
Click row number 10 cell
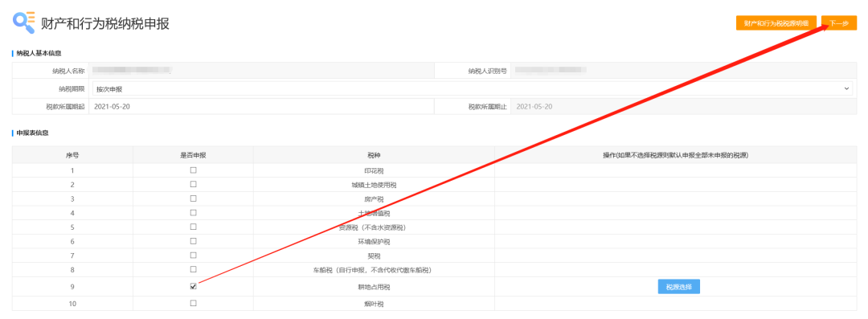click(x=72, y=304)
